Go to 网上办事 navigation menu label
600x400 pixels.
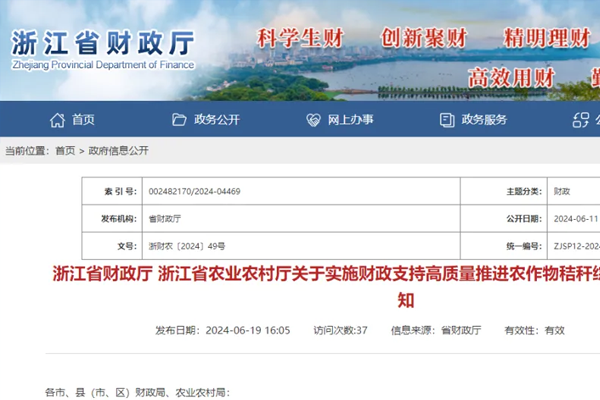pos(351,120)
